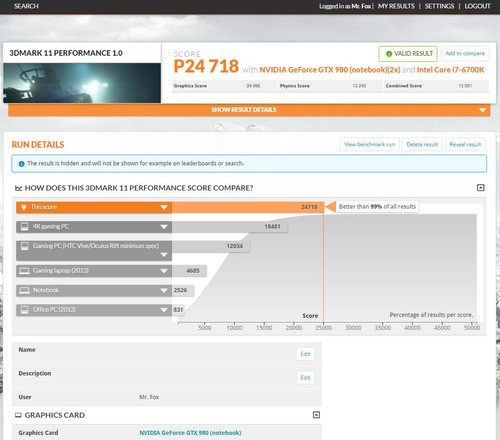This screenshot has height=440, width=500.
Task: Click the Combined Score label
Action: [x=404, y=86]
